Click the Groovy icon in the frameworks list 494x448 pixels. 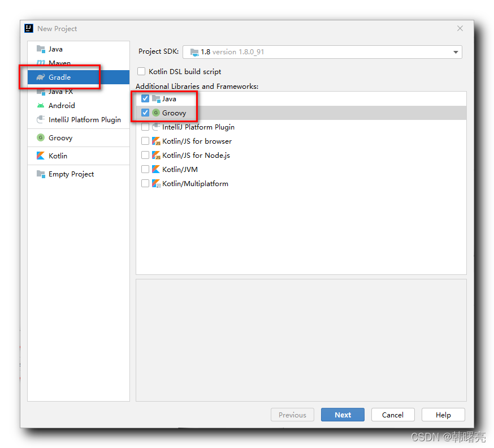(x=156, y=113)
